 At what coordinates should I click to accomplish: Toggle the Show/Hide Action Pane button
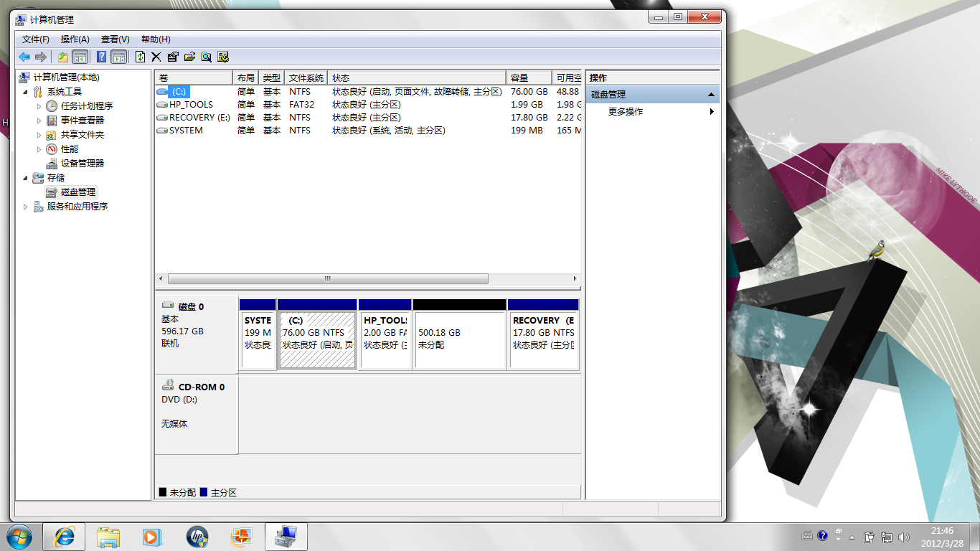(x=119, y=57)
